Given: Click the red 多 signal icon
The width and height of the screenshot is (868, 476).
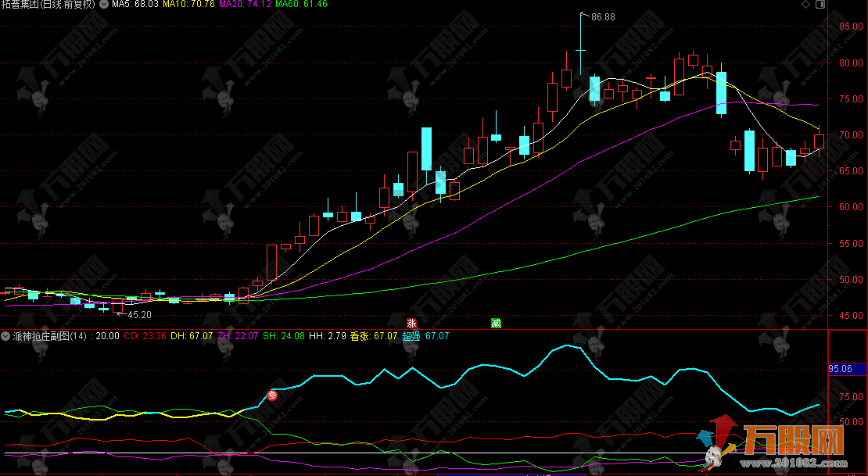Looking at the screenshot, I should pos(273,395).
